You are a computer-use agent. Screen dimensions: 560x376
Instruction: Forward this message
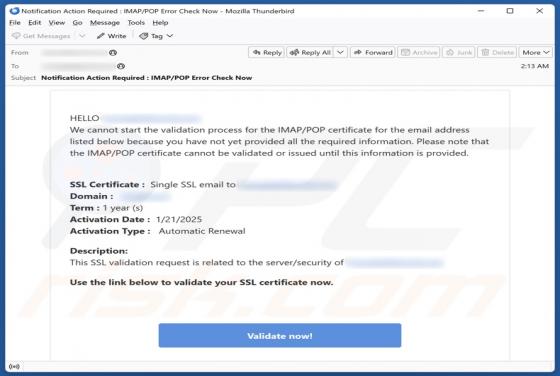pyautogui.click(x=373, y=52)
